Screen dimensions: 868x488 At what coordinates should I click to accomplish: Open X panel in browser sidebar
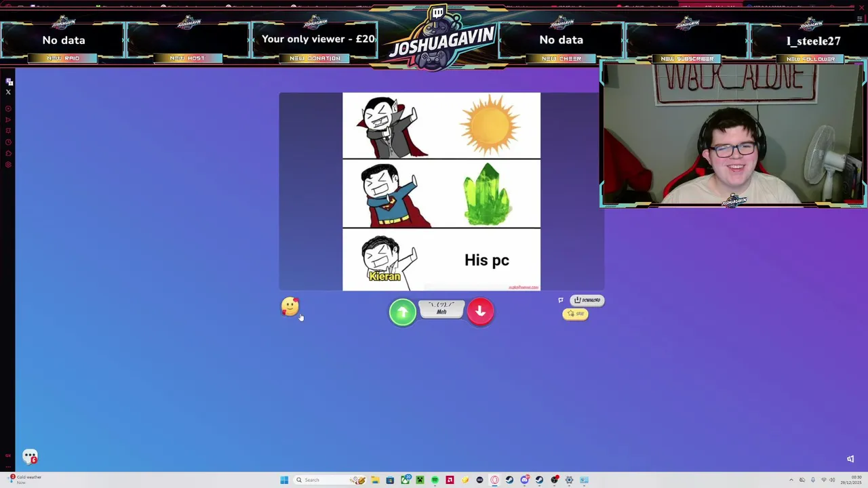tap(8, 92)
